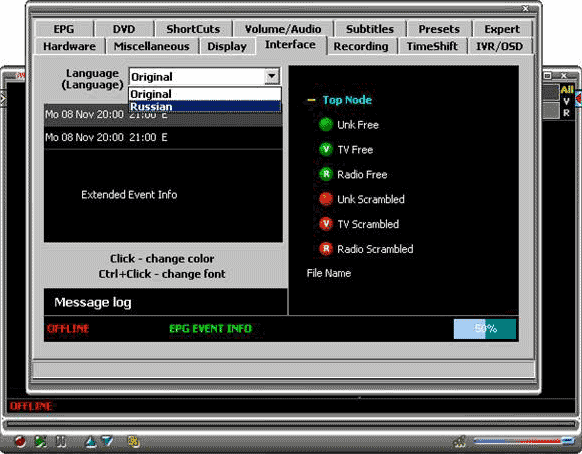The width and height of the screenshot is (582, 454).
Task: Open the Subtitles tab
Action: coord(370,29)
